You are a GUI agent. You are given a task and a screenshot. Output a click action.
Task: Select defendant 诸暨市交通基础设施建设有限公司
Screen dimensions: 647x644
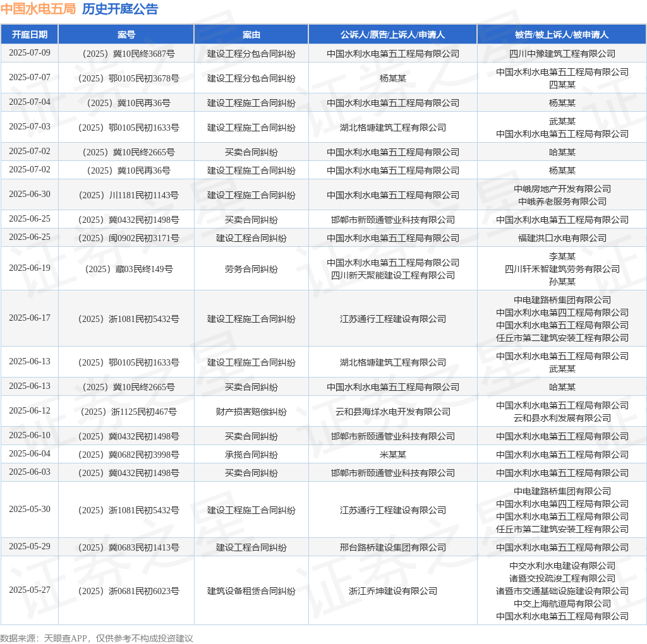(562, 591)
